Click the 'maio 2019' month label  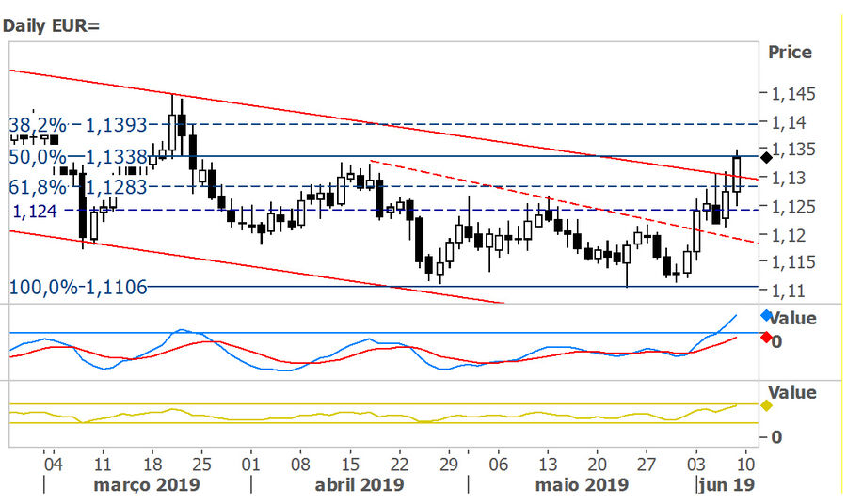click(582, 484)
